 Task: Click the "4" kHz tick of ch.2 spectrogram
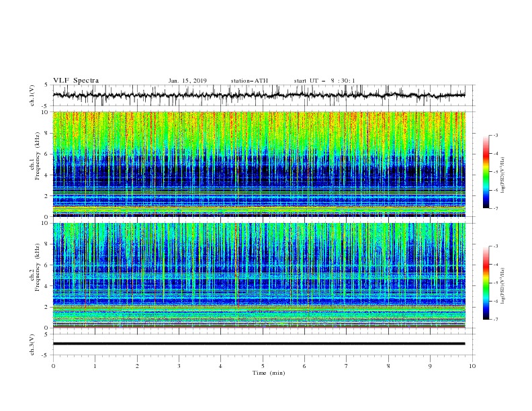tap(47, 286)
